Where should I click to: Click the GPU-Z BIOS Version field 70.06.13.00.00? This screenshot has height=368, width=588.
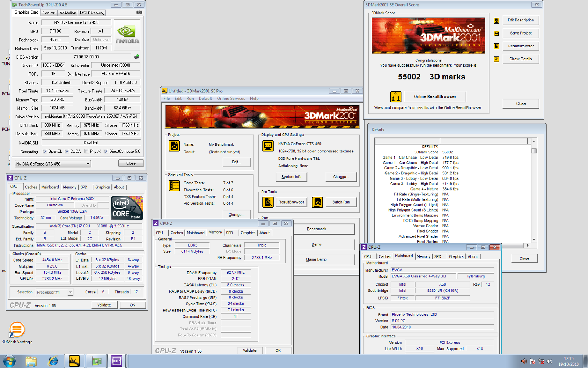[x=86, y=57]
